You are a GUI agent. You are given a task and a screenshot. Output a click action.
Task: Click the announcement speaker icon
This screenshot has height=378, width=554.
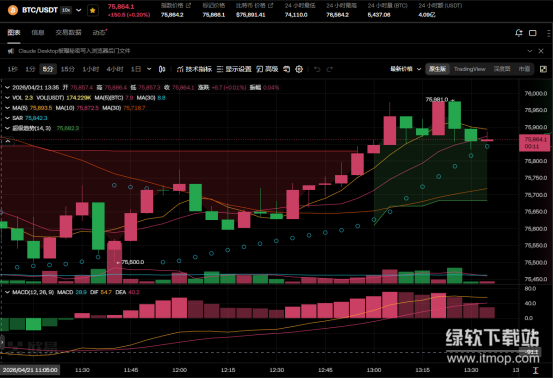pyautogui.click(x=11, y=51)
